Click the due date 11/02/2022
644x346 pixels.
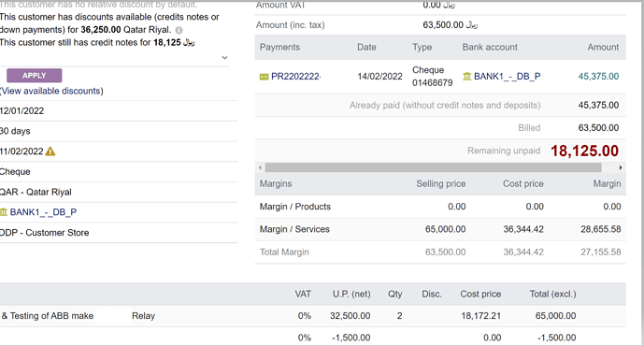click(21, 151)
